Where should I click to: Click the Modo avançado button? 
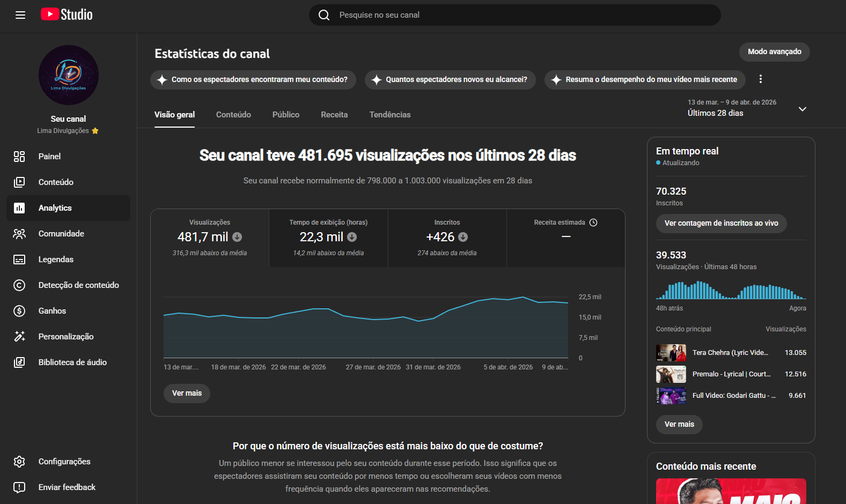click(x=774, y=52)
